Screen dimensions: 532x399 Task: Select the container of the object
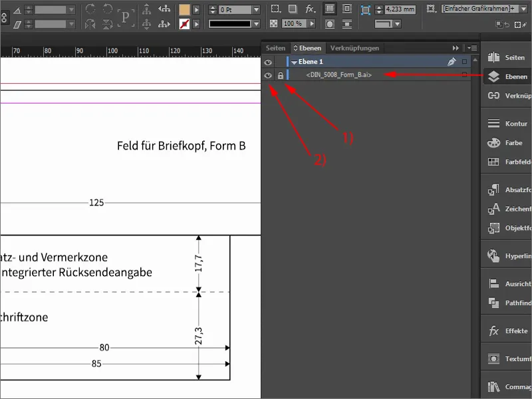(146, 9)
